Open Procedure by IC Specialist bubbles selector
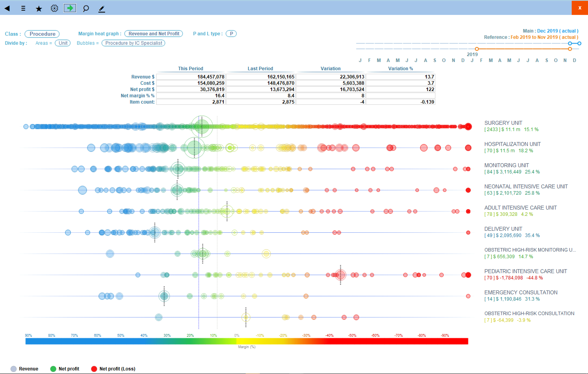 (x=133, y=43)
